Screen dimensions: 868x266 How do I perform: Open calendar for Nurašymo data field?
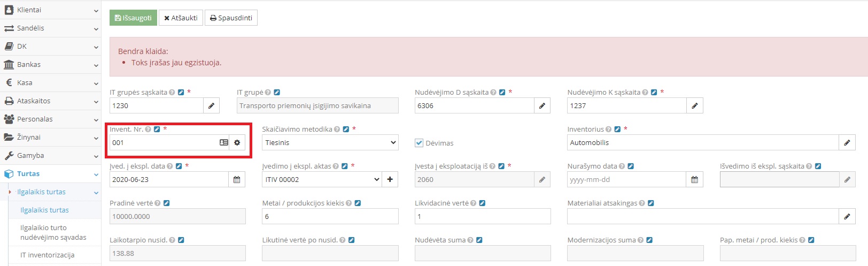(694, 180)
